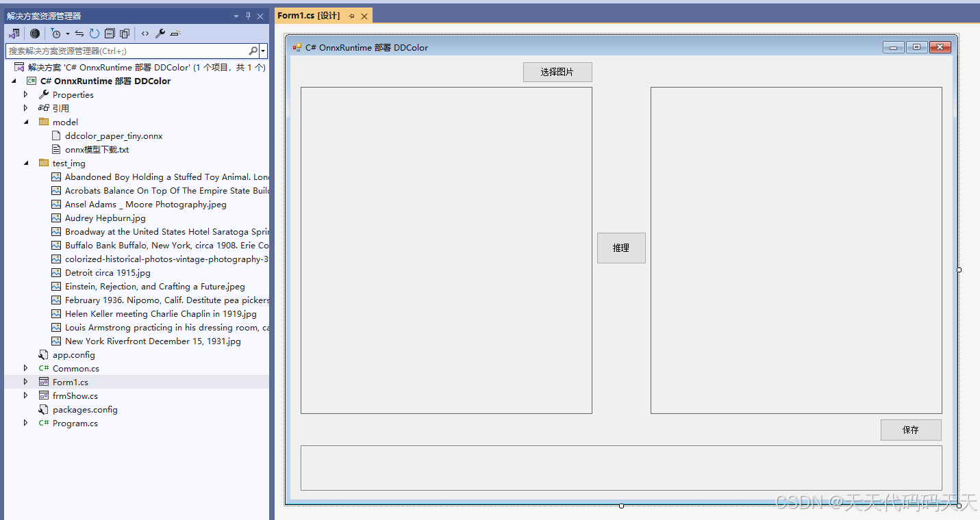
Task: Select the Acrobats Balance On Top image
Action: tap(167, 190)
